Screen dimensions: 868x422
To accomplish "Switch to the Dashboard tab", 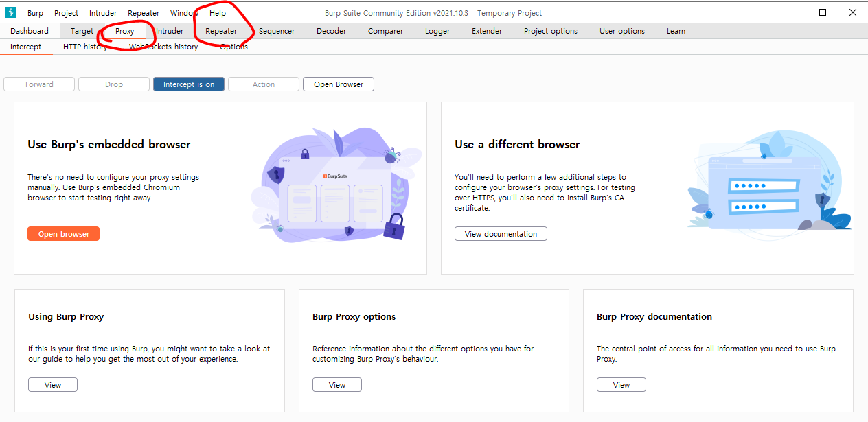I will (x=30, y=31).
